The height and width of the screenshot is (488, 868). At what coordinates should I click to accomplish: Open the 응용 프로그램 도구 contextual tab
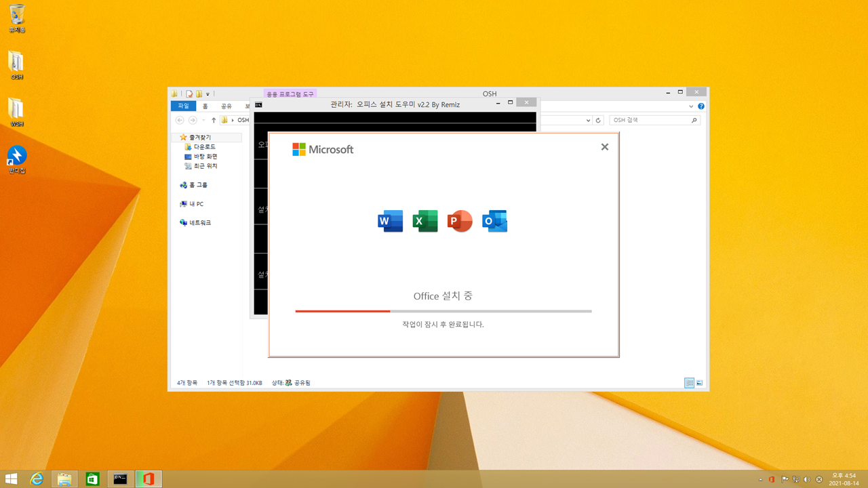pyautogui.click(x=290, y=94)
